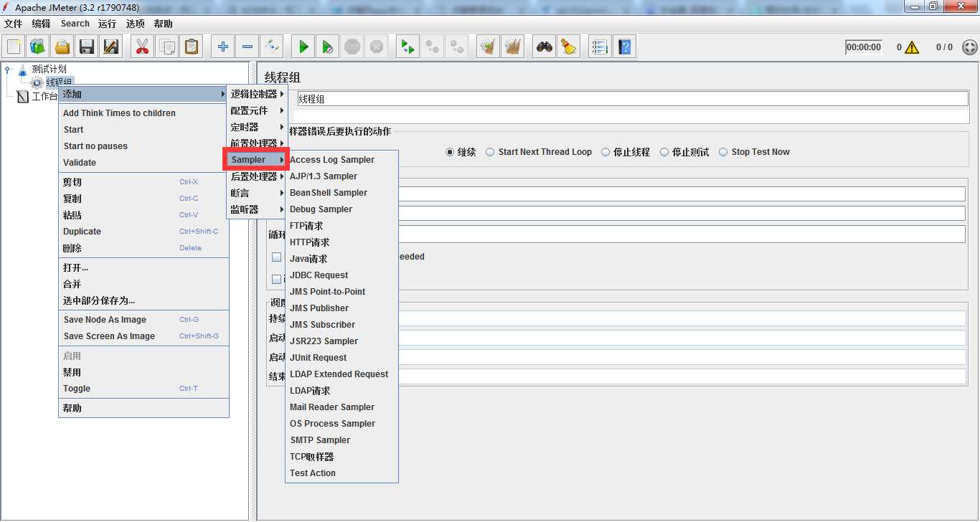Click the comments field under name
The width and height of the screenshot is (980, 522).
click(x=631, y=115)
